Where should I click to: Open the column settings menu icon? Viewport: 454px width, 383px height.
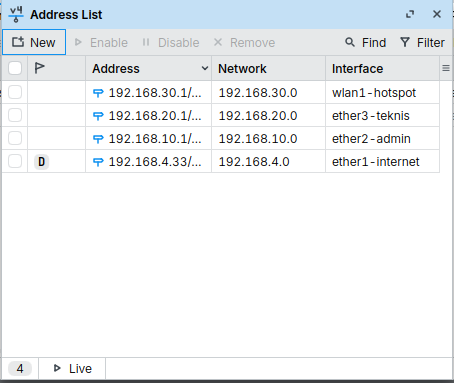[x=446, y=68]
